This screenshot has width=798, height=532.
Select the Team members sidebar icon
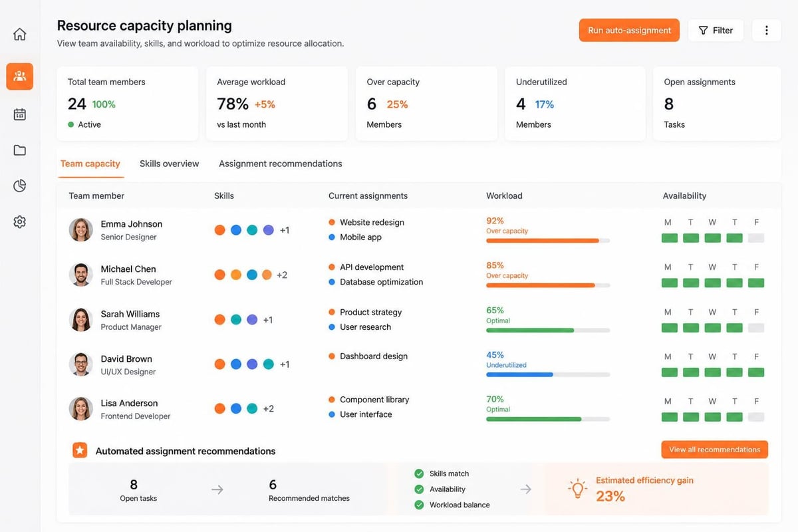[x=20, y=76]
